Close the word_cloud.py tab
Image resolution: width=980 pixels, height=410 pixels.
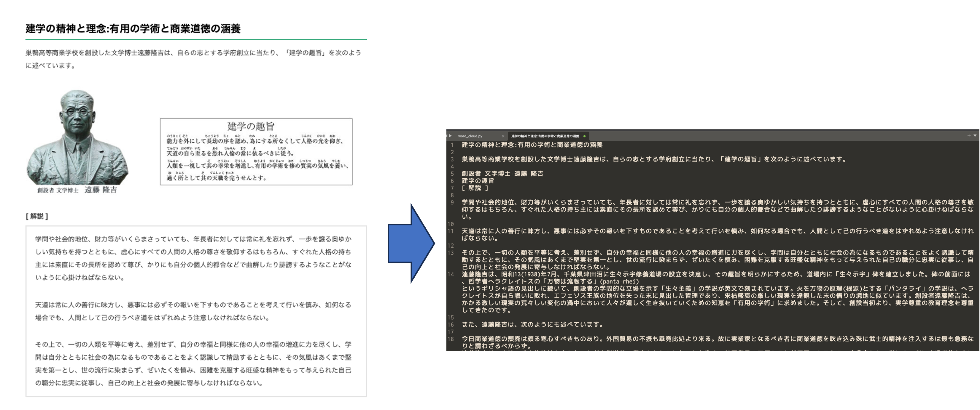click(x=503, y=136)
